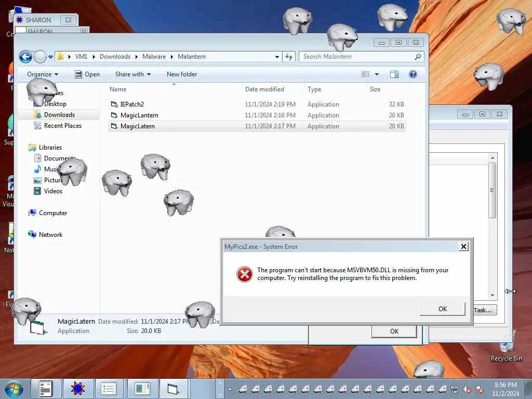532x399 pixels.
Task: Open the Share with menu
Action: [132, 74]
